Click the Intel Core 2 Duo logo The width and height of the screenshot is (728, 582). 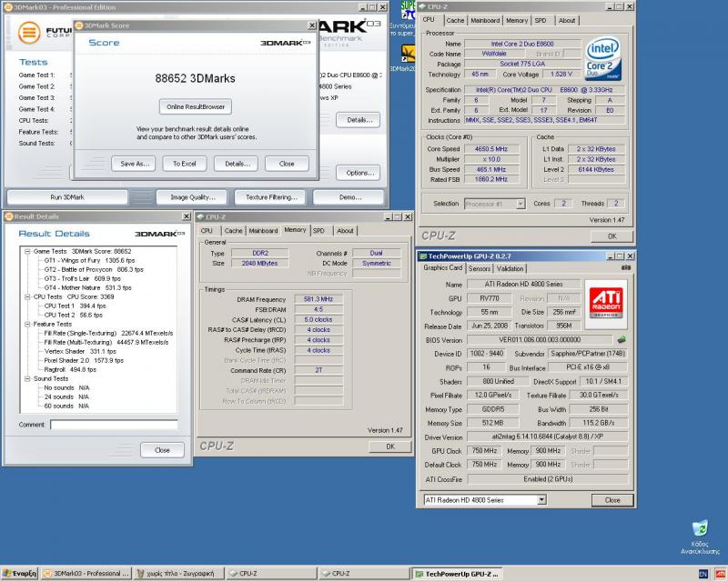coord(603,58)
